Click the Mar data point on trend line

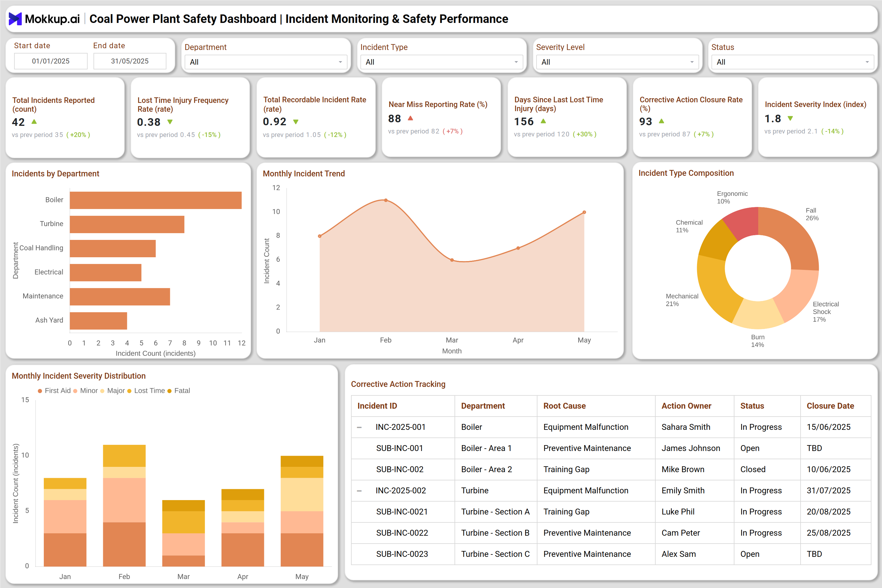452,260
